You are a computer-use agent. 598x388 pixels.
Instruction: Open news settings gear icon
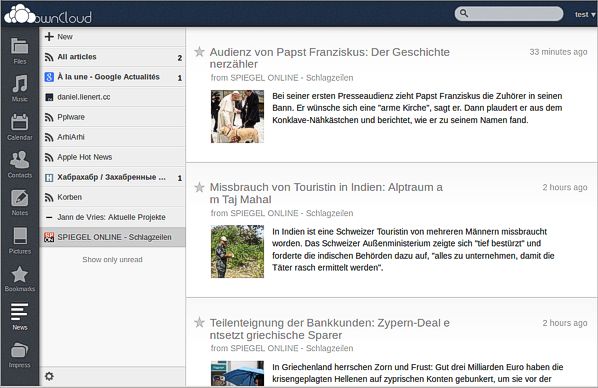pyautogui.click(x=49, y=376)
